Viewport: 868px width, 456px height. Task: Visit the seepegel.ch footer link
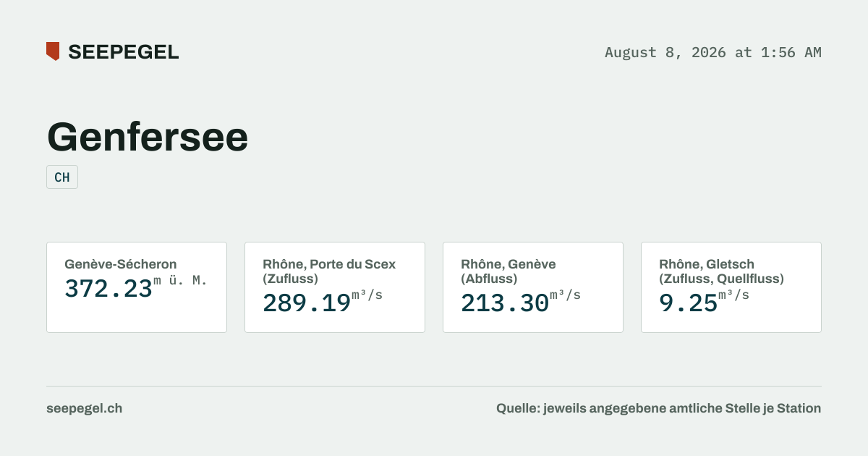[84, 408]
